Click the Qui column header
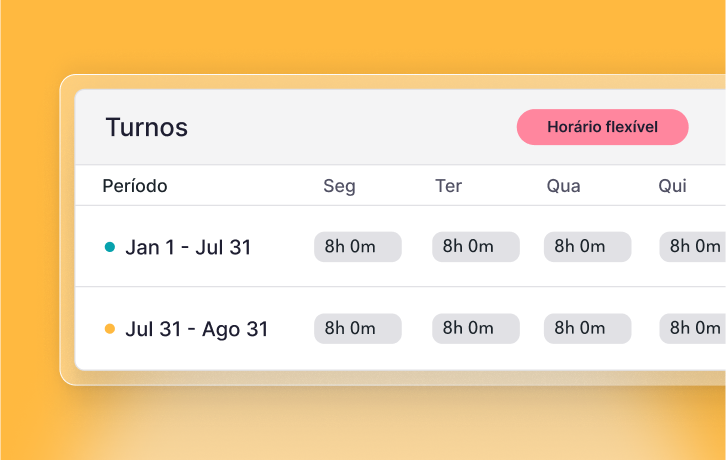Screen dimensions: 726x460 click(672, 186)
